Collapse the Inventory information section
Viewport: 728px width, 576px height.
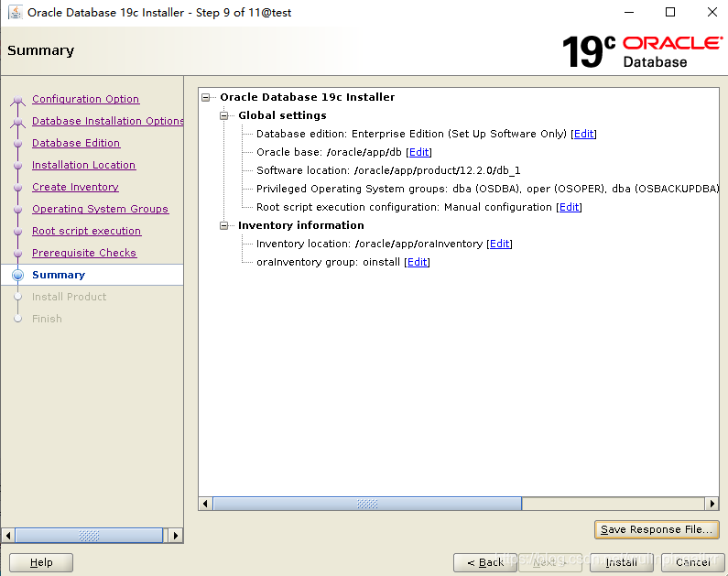(x=223, y=225)
